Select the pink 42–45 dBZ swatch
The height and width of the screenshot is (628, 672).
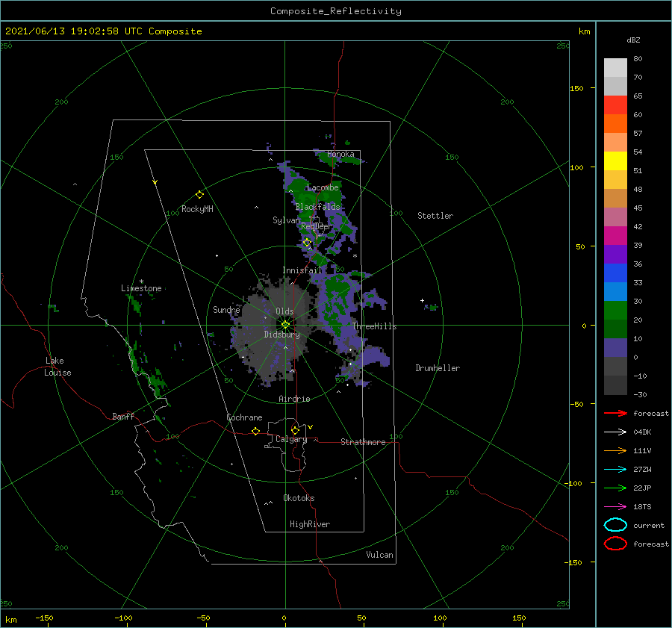click(x=615, y=217)
